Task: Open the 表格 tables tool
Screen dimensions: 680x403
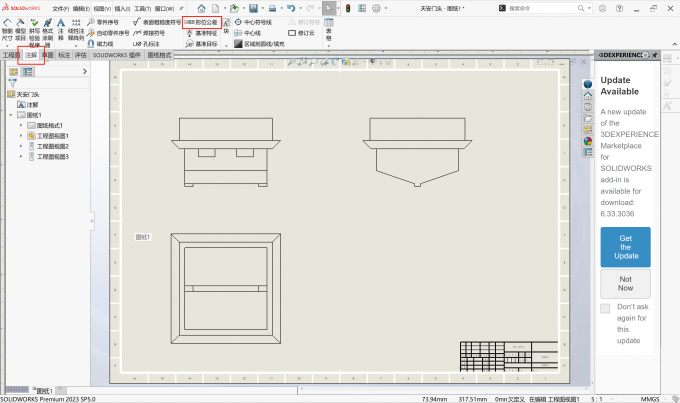Action: pyautogui.click(x=329, y=29)
